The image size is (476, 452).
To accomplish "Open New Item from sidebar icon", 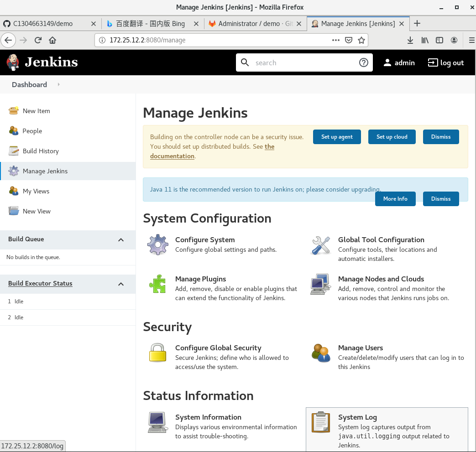I will pyautogui.click(x=13, y=111).
